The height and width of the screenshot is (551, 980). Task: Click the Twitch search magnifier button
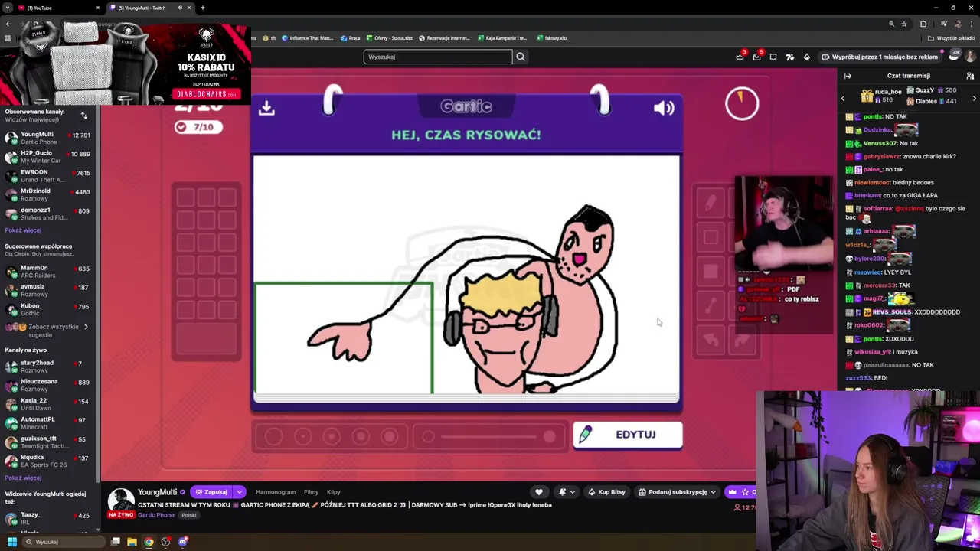pyautogui.click(x=521, y=57)
